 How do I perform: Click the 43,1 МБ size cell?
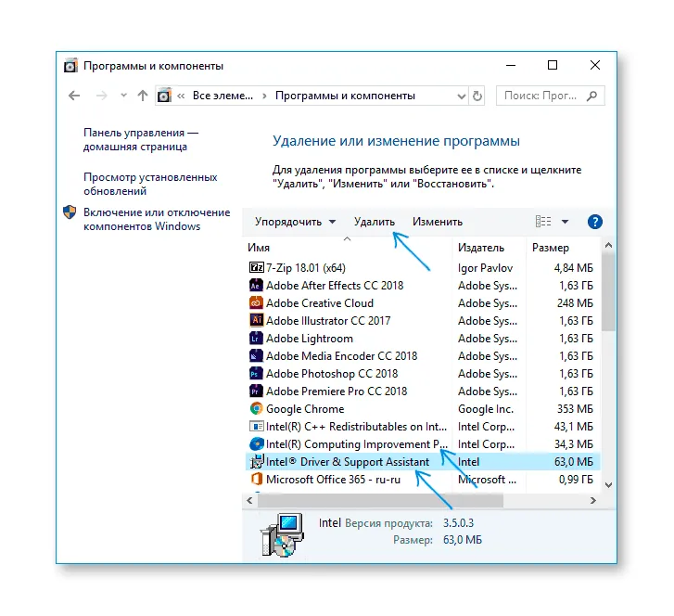click(x=574, y=427)
